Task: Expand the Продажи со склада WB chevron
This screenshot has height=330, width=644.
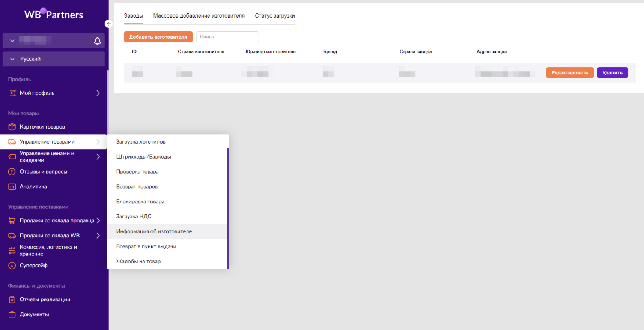Action: coord(98,235)
